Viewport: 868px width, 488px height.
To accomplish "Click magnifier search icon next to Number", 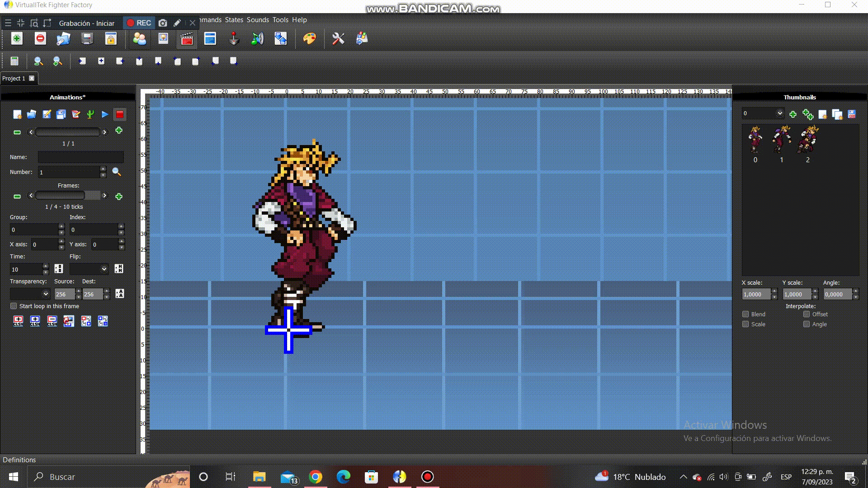I will click(117, 172).
